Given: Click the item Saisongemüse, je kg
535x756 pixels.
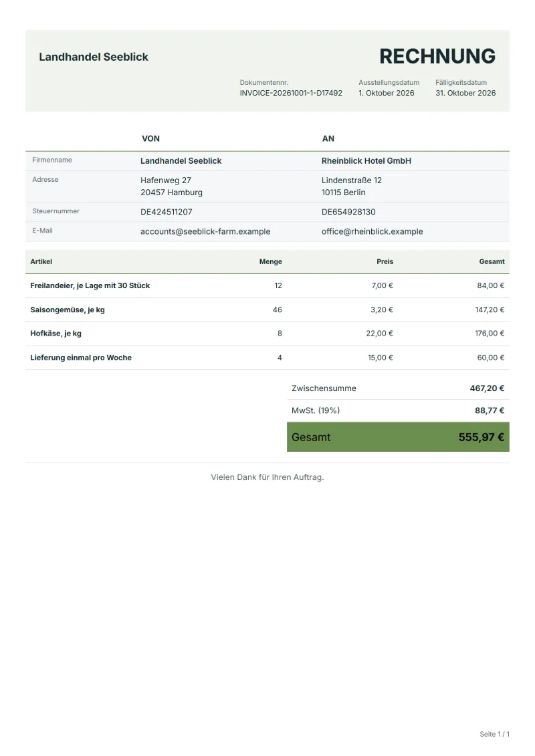Looking at the screenshot, I should tap(68, 309).
